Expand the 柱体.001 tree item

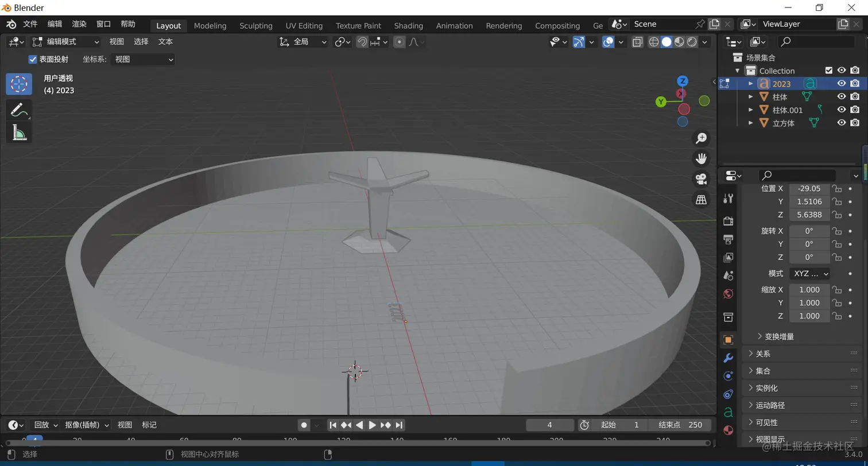(x=750, y=110)
